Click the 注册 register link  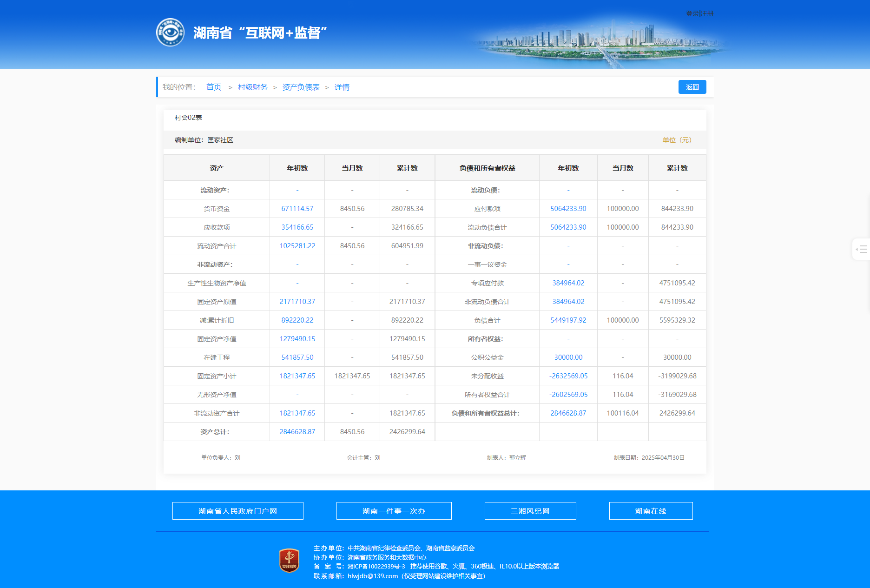click(707, 13)
